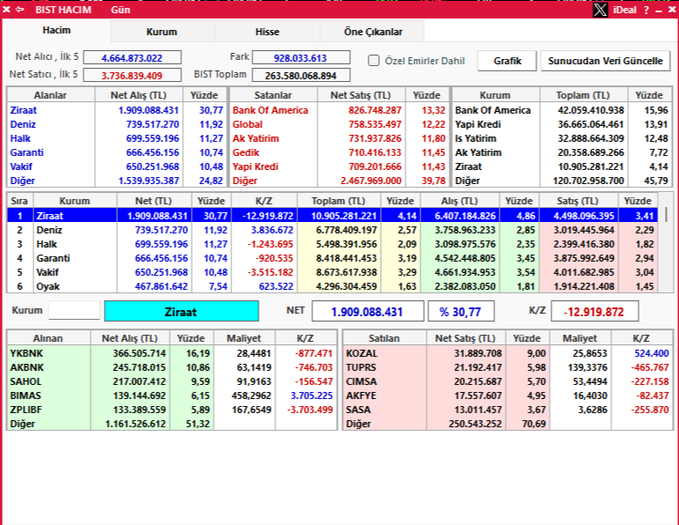Select Global in Satanlar list
This screenshot has width=679, height=525.
[x=247, y=124]
